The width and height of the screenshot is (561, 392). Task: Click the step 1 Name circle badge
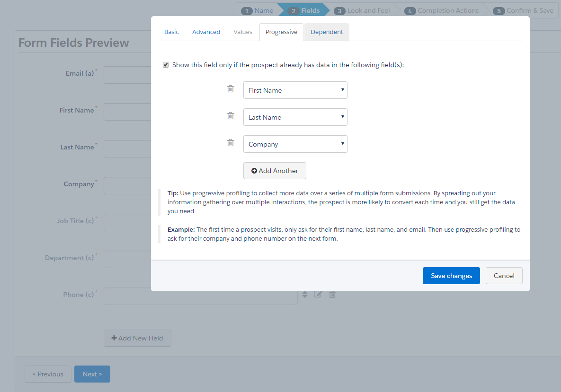coord(247,10)
